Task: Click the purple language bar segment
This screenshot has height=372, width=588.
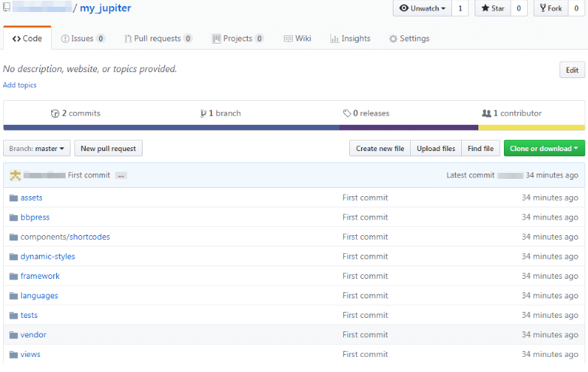Action: click(x=409, y=128)
